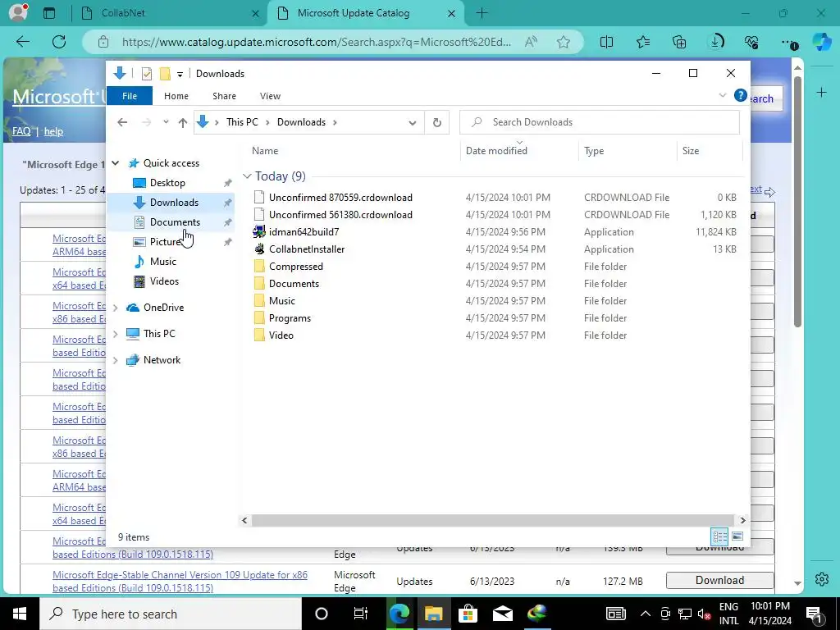Viewport: 840px width, 630px height.
Task: Switch to Details view layout icon
Action: pos(719,536)
